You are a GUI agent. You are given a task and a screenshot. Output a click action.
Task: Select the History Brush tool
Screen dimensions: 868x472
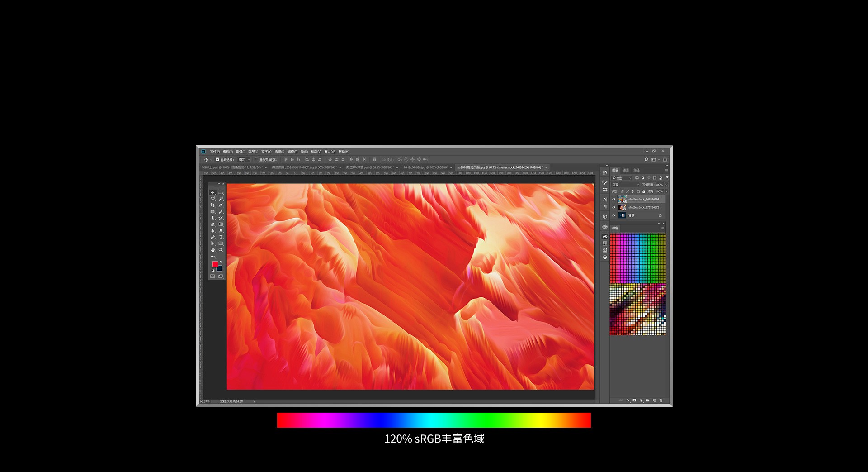(221, 218)
